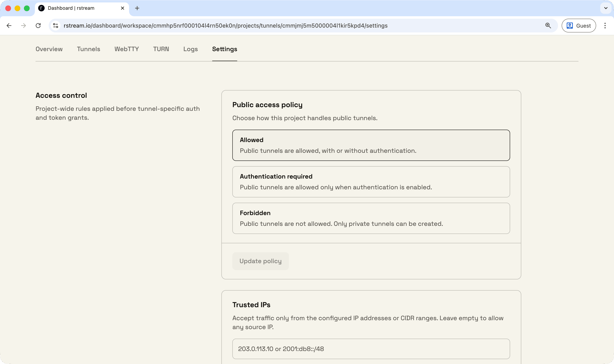Switch to the Overview tab

click(49, 49)
